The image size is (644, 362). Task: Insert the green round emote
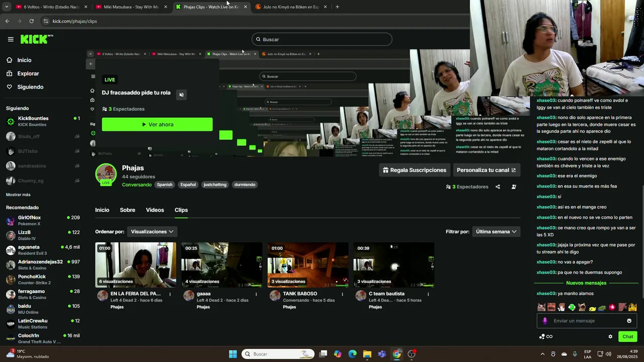pyautogui.click(x=572, y=307)
